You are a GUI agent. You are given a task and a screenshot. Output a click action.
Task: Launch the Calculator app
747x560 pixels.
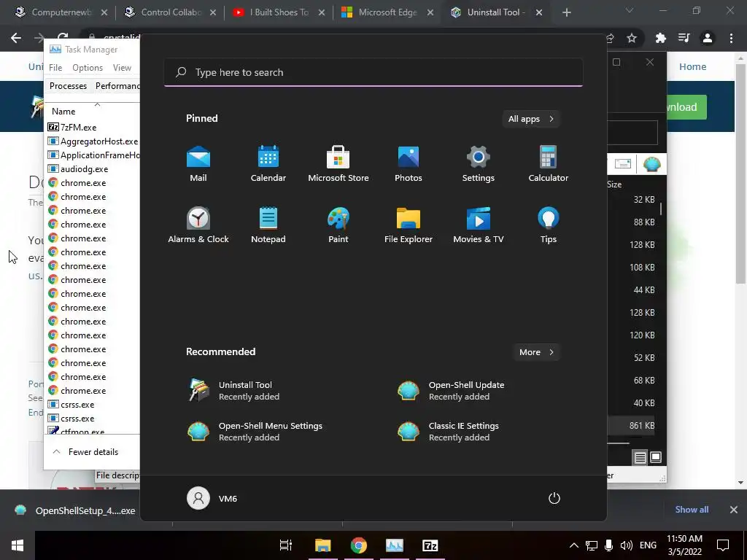coord(549,164)
